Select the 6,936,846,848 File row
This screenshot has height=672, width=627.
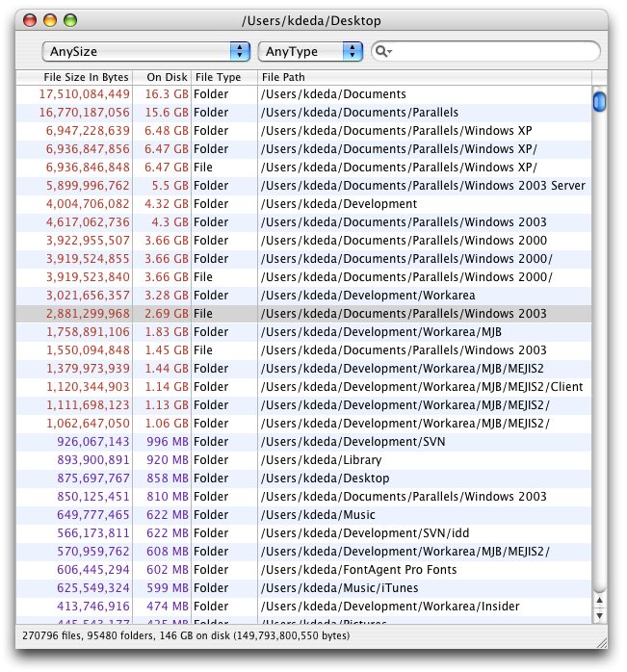click(303, 168)
